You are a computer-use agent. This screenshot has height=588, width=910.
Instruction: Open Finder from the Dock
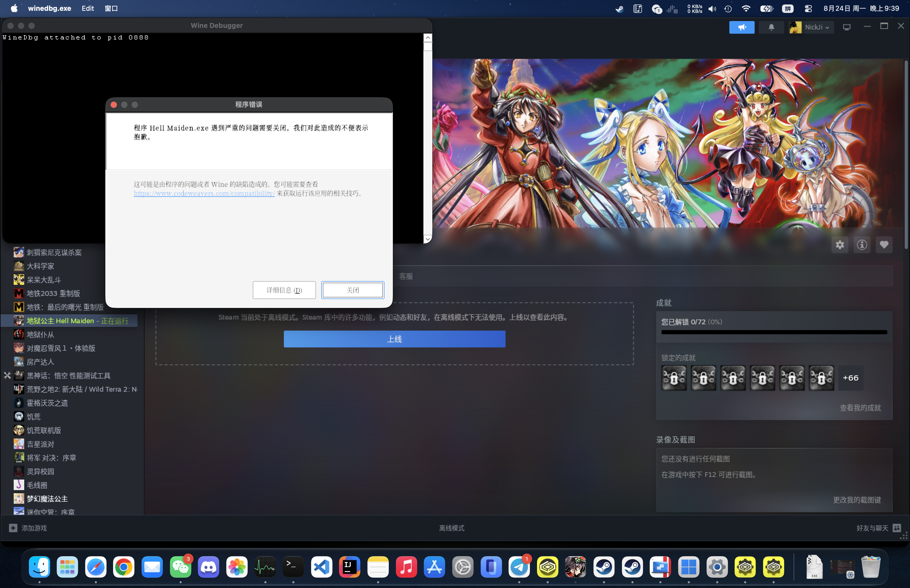(39, 567)
